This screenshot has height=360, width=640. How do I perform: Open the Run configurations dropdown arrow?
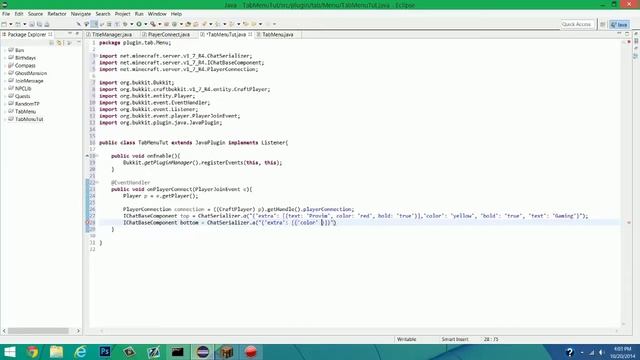[x=145, y=24]
